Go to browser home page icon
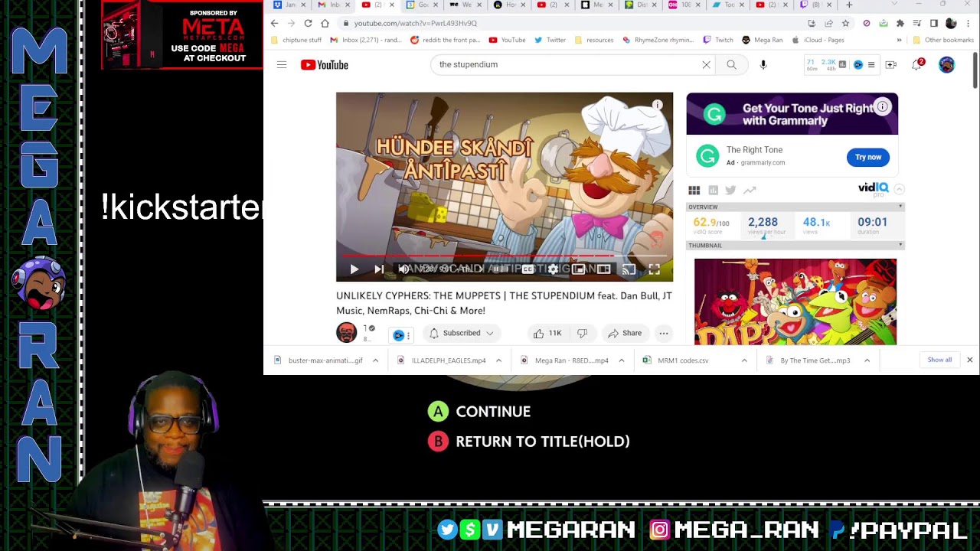980x551 pixels. pos(325,23)
